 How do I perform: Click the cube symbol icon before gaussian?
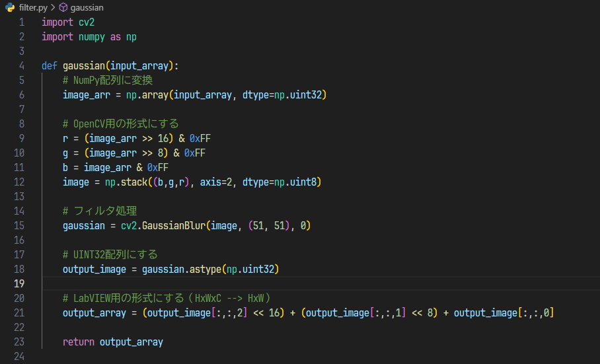[63, 7]
